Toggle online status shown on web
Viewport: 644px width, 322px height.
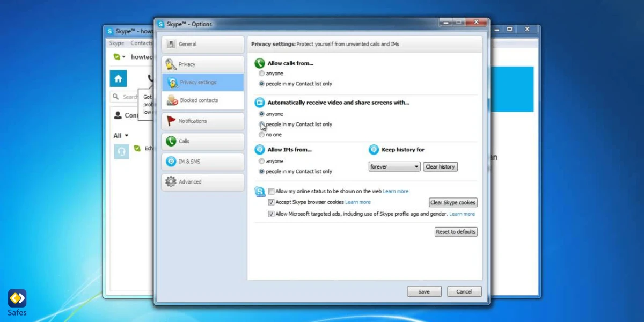[271, 191]
